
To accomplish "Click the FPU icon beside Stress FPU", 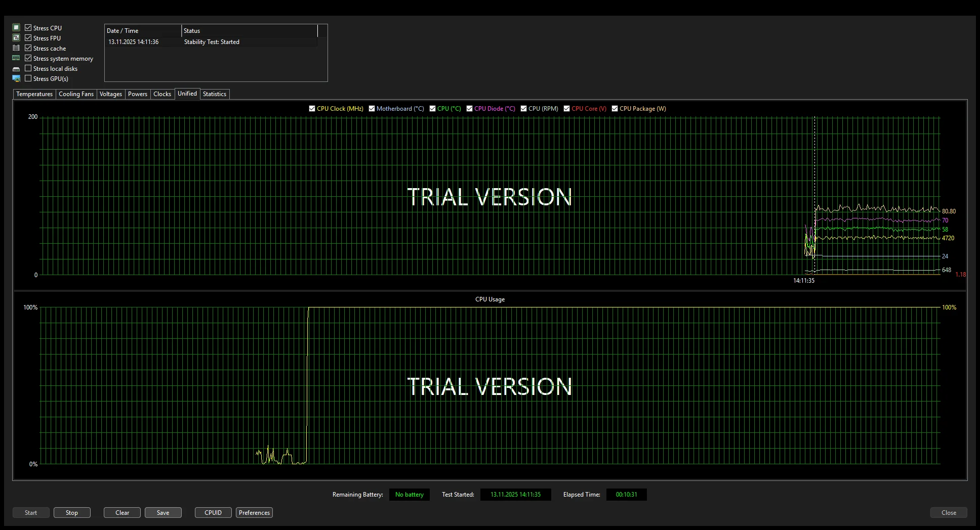I will pyautogui.click(x=16, y=38).
